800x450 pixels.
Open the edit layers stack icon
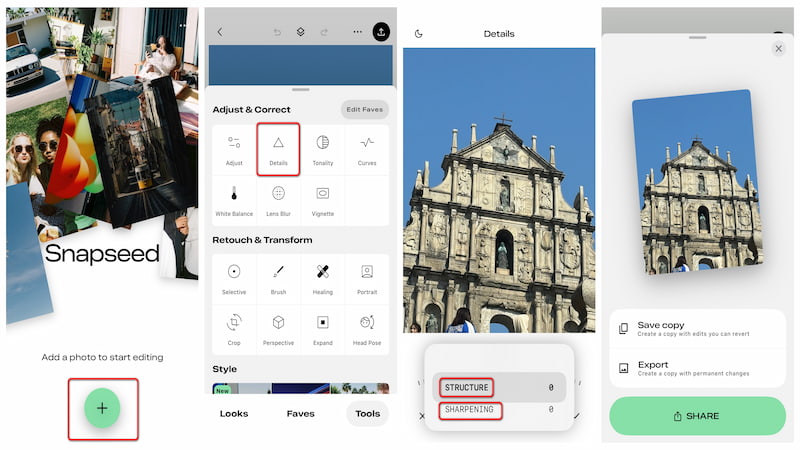pos(301,32)
